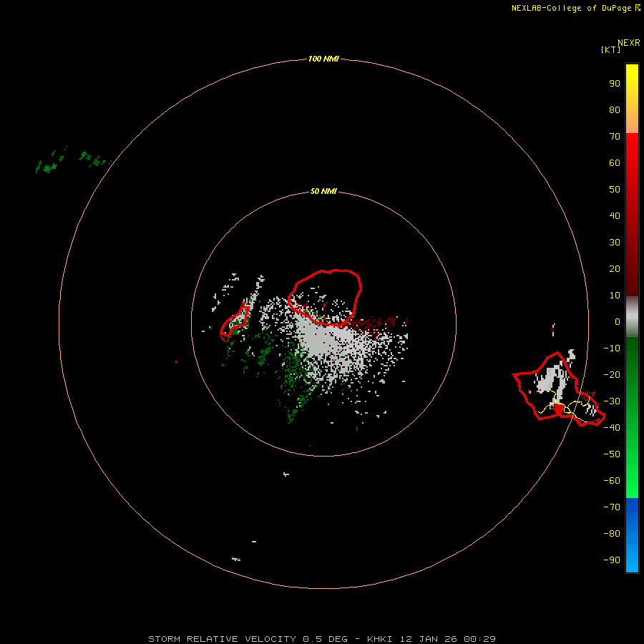Click the 0 value on the velocity scale

click(x=618, y=321)
